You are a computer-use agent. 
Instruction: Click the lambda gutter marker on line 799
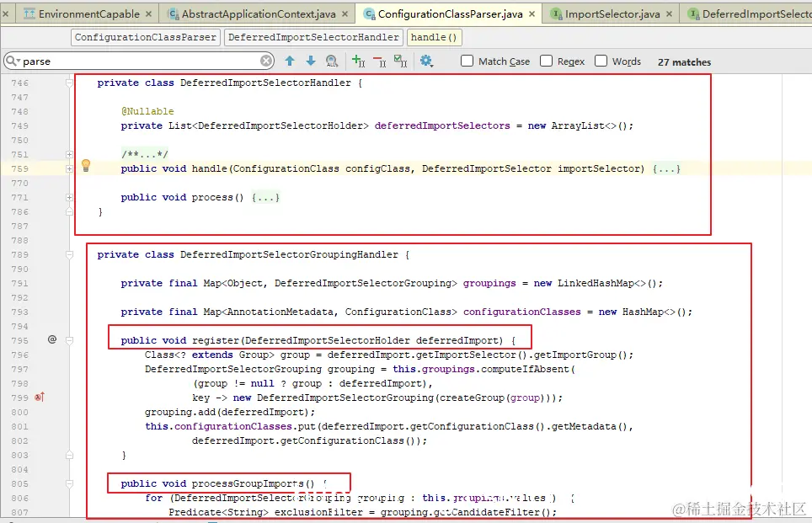(x=40, y=398)
